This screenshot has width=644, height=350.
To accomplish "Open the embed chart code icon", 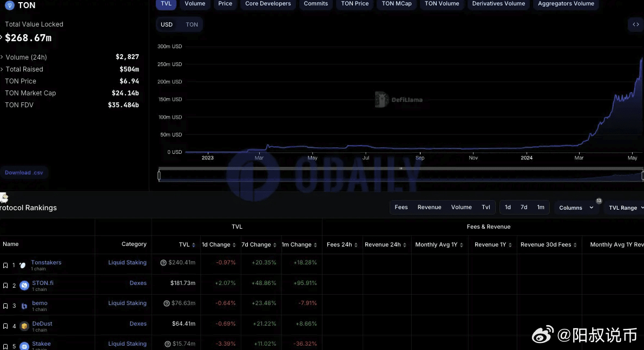I will (x=635, y=24).
